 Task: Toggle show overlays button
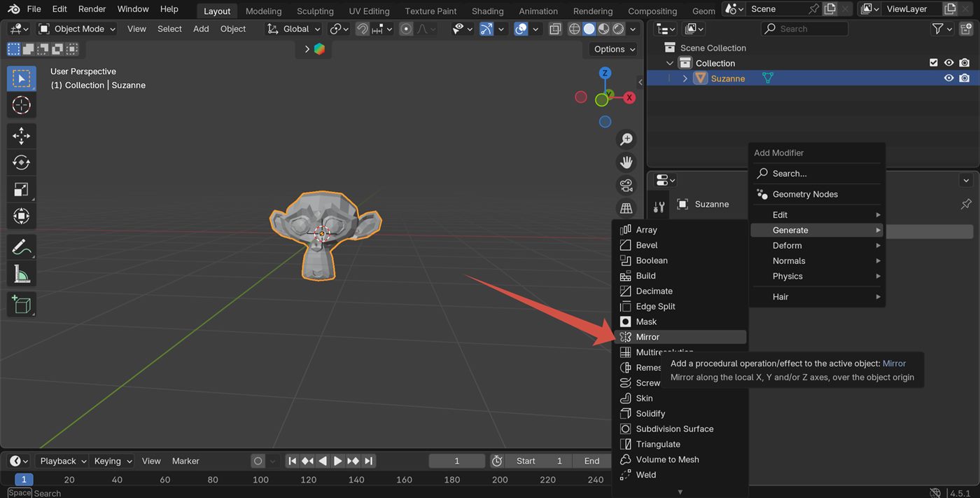[x=521, y=29]
